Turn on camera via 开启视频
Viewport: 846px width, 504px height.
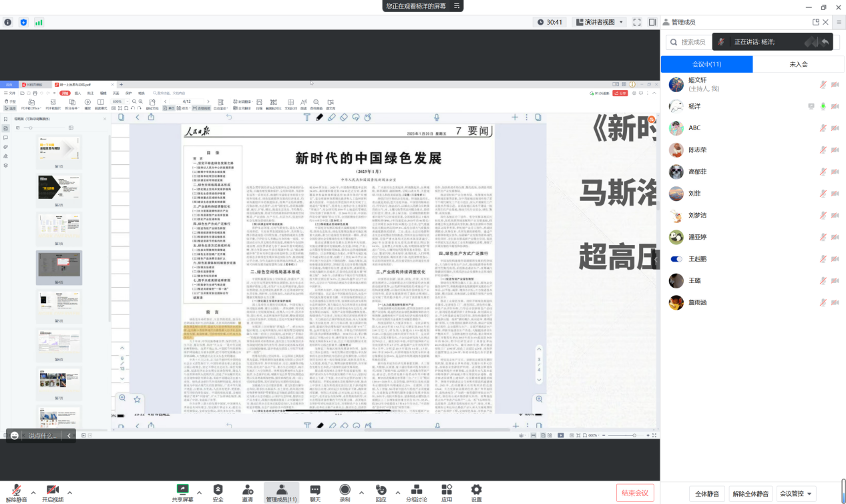53,493
